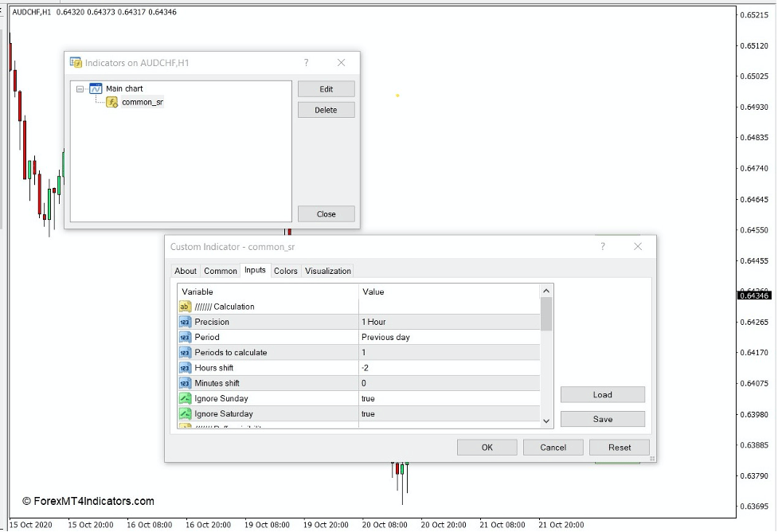This screenshot has width=778, height=532.
Task: Click the Main chart icon in indicator tree
Action: (96, 88)
